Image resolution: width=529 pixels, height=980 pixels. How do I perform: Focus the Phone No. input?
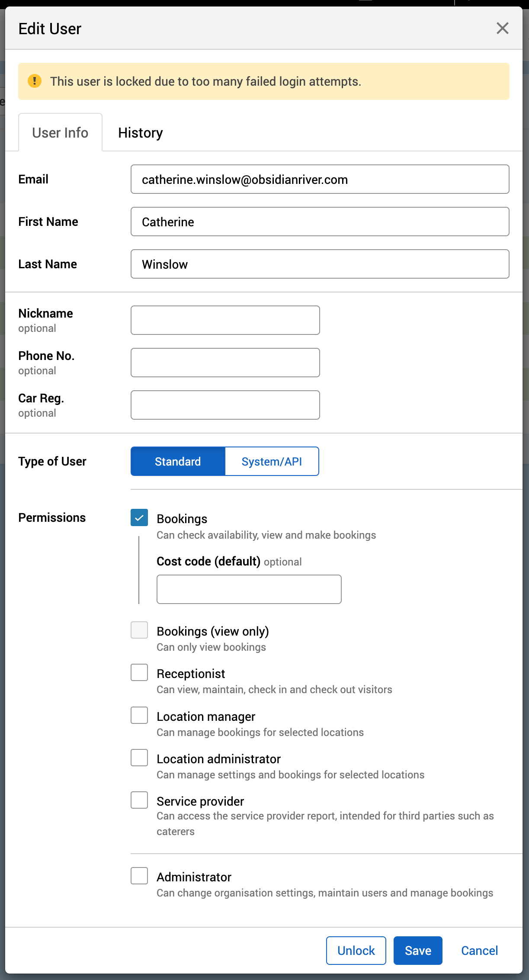pos(225,363)
